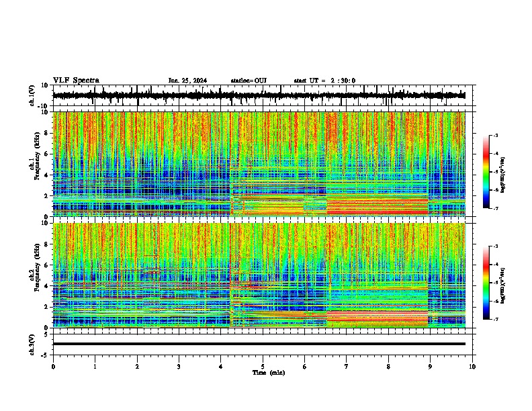Click the "10" label ending the time axis
Viewport: 532px width, 411px height.
pos(472,367)
